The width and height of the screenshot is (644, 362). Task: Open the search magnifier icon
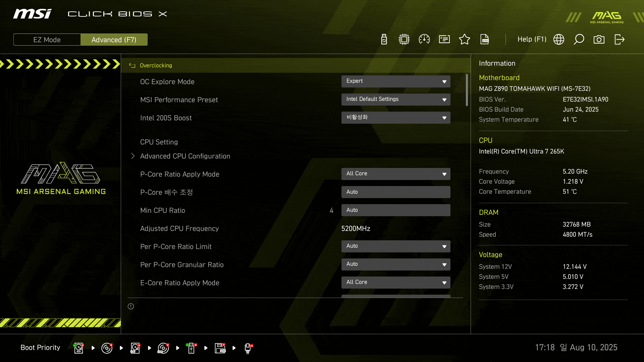click(579, 40)
